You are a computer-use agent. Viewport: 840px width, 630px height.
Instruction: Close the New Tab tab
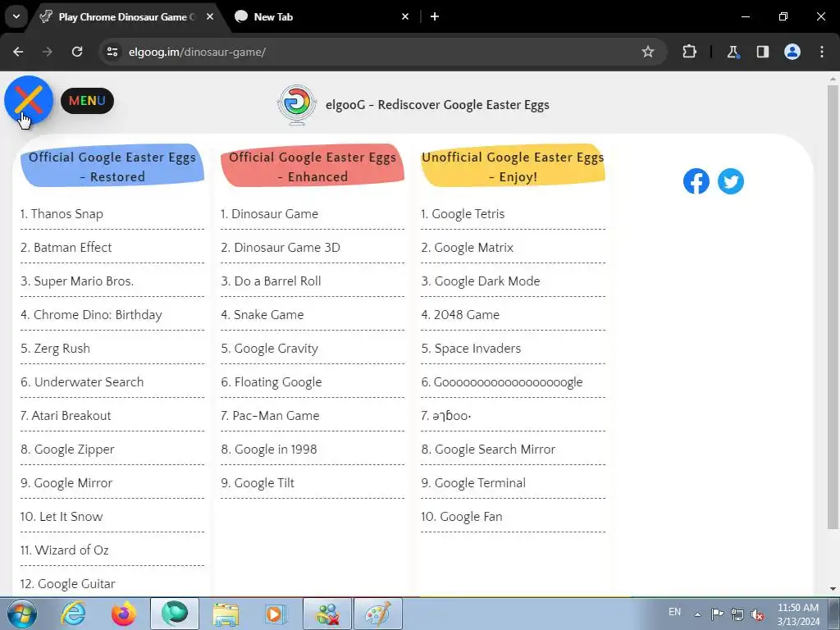pos(405,16)
